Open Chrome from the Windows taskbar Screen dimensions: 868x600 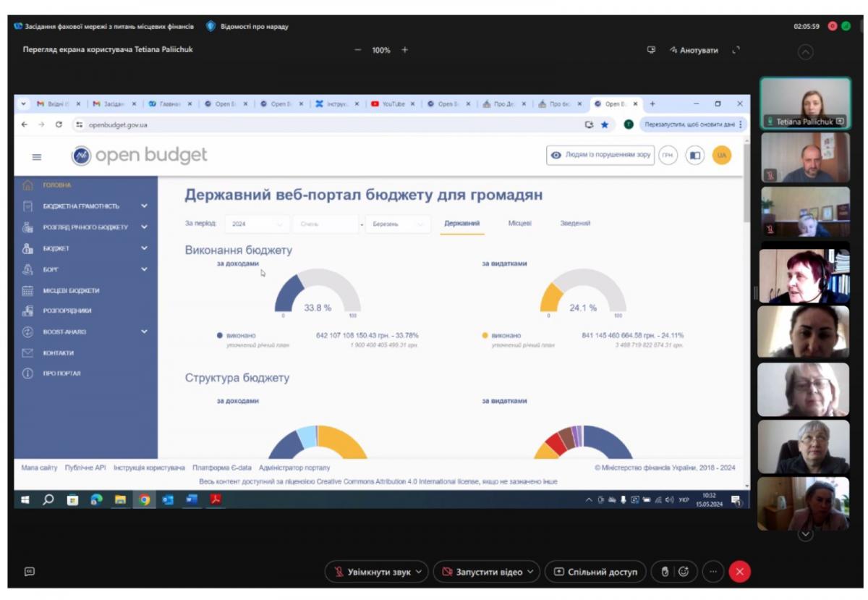click(x=144, y=499)
